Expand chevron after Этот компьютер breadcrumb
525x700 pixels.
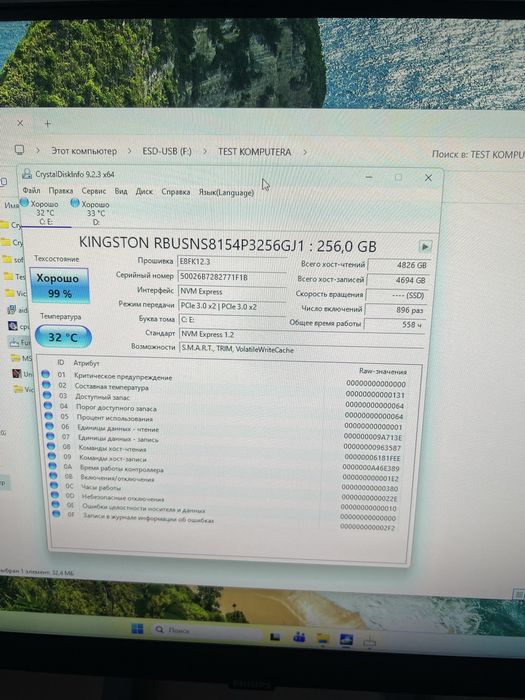point(129,151)
